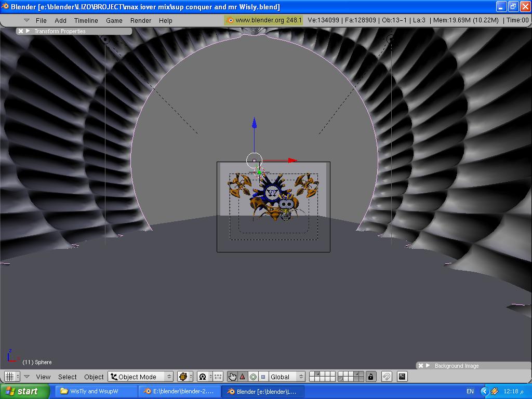Click the (11) Sphere object label
The width and height of the screenshot is (532, 399).
tap(37, 362)
